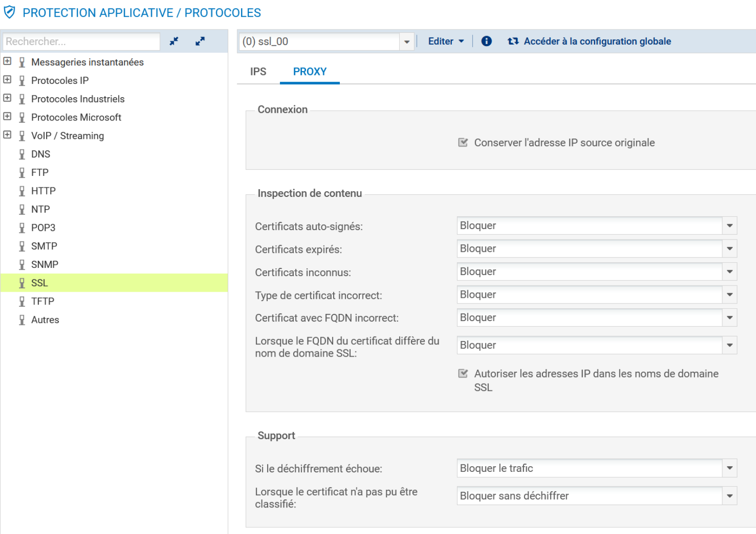Click the shield icon in page header
The width and height of the screenshot is (756, 534).
9,12
